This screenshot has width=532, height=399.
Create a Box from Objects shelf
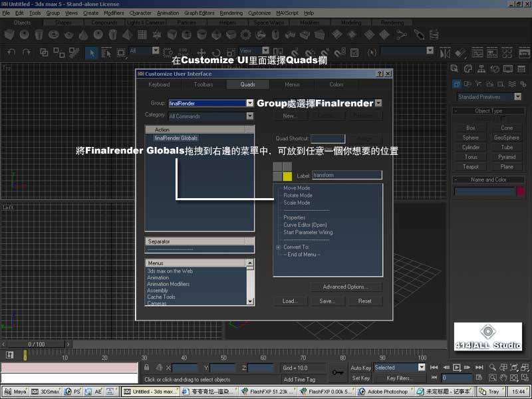pos(9,35)
